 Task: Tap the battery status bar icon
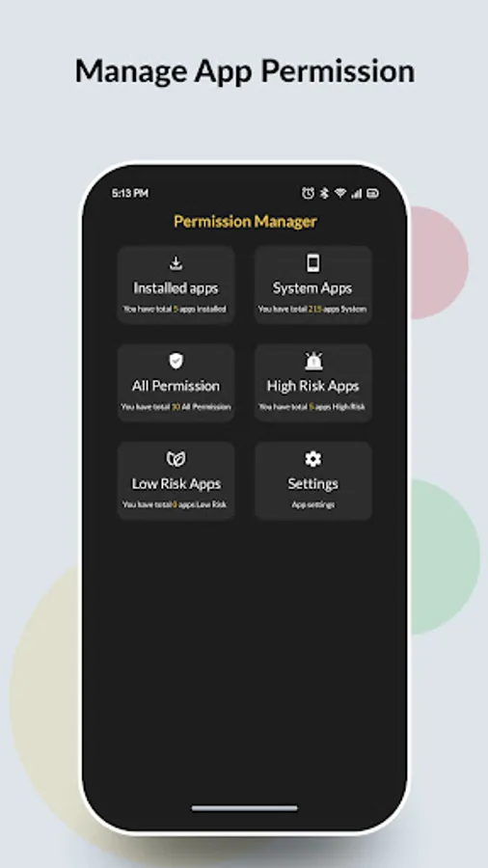pos(373,193)
